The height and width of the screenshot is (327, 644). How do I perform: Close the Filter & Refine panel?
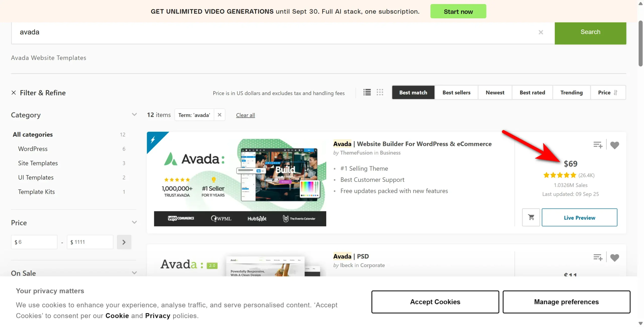click(14, 93)
